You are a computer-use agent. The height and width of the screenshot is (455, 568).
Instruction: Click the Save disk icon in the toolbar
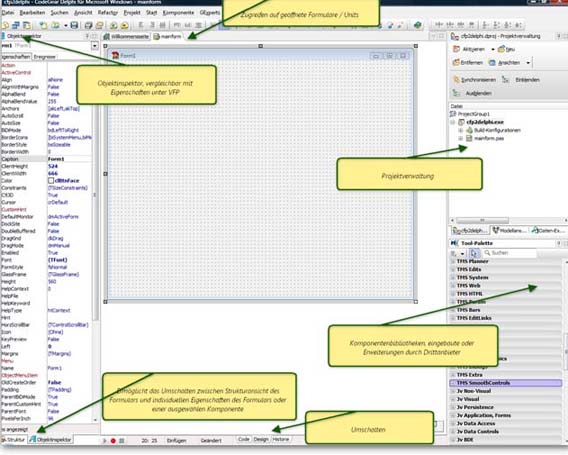point(74,25)
